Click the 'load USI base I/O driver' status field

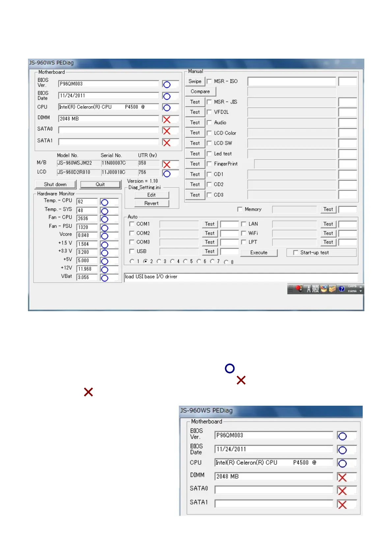[241, 277]
